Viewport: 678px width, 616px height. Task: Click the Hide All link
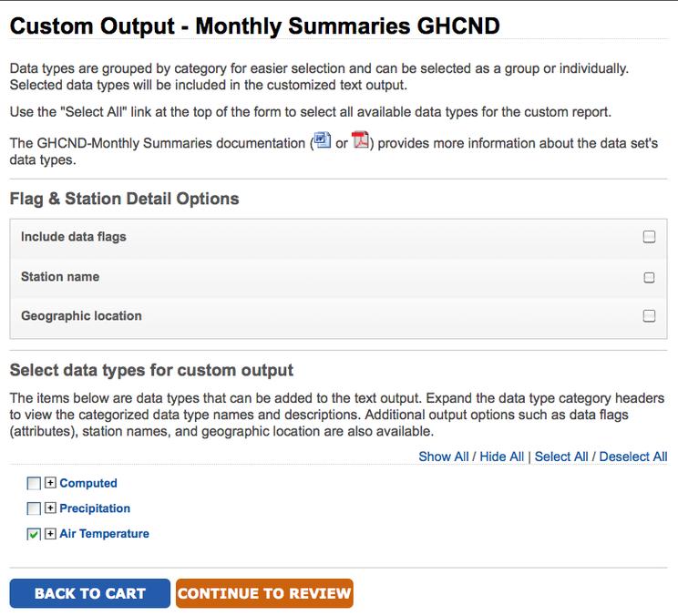[x=501, y=457]
